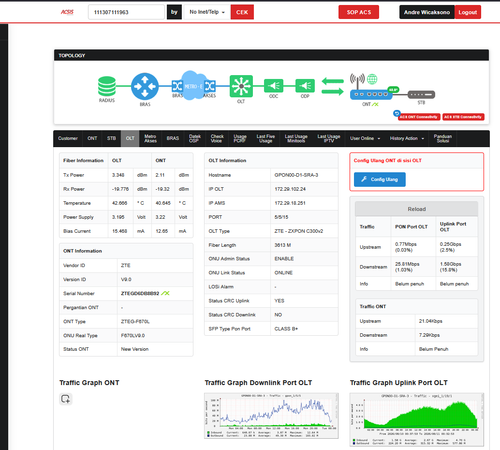Open the Panduan Solusi tab

coord(443,138)
